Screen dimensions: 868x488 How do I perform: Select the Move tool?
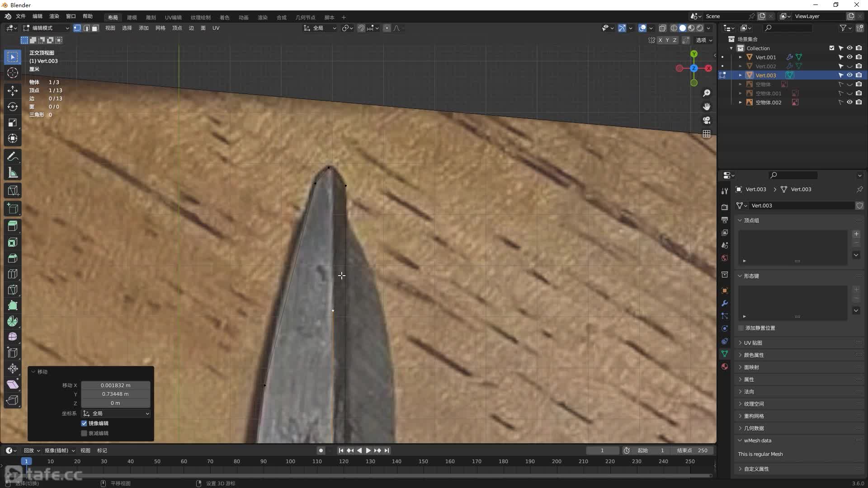click(13, 91)
